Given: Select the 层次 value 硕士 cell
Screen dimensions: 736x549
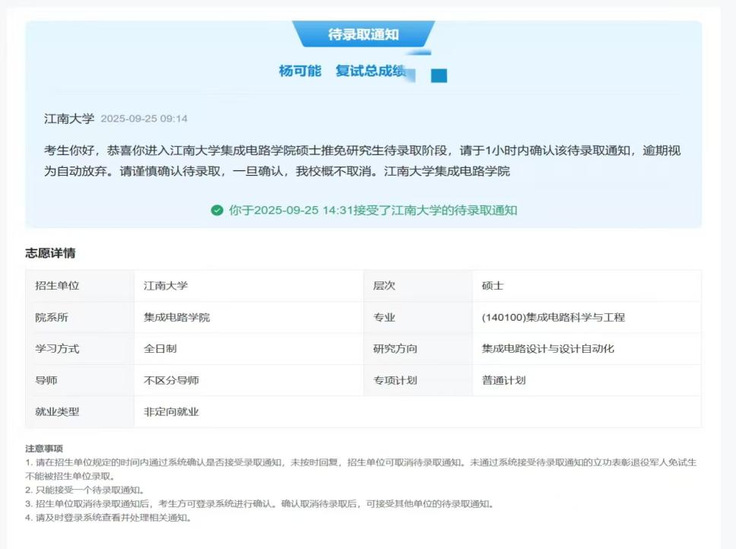Looking at the screenshot, I should point(493,286).
